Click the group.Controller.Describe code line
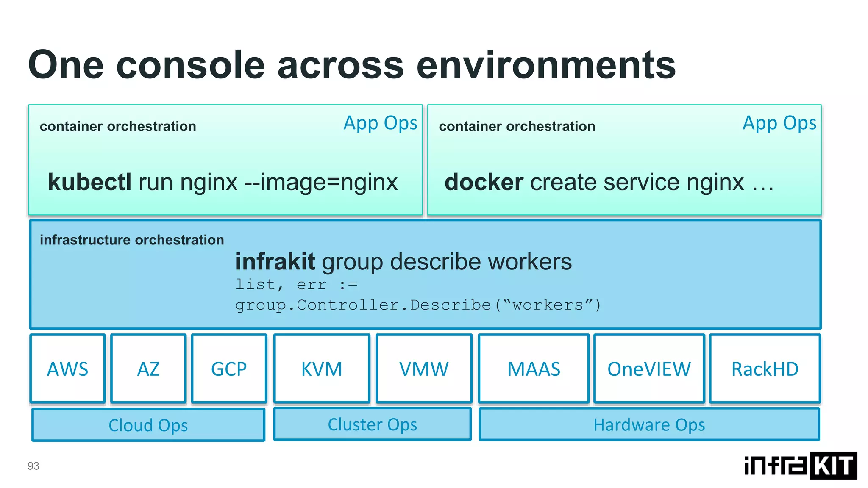The width and height of the screenshot is (868, 488). coord(418,305)
